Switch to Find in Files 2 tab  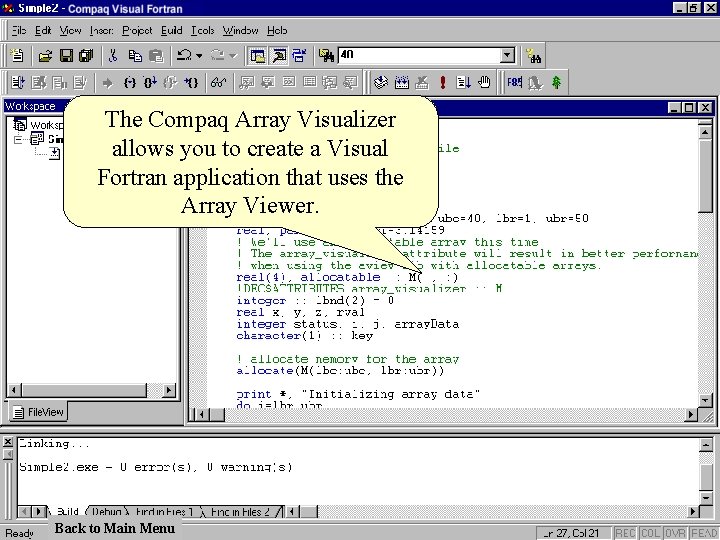pos(240,512)
